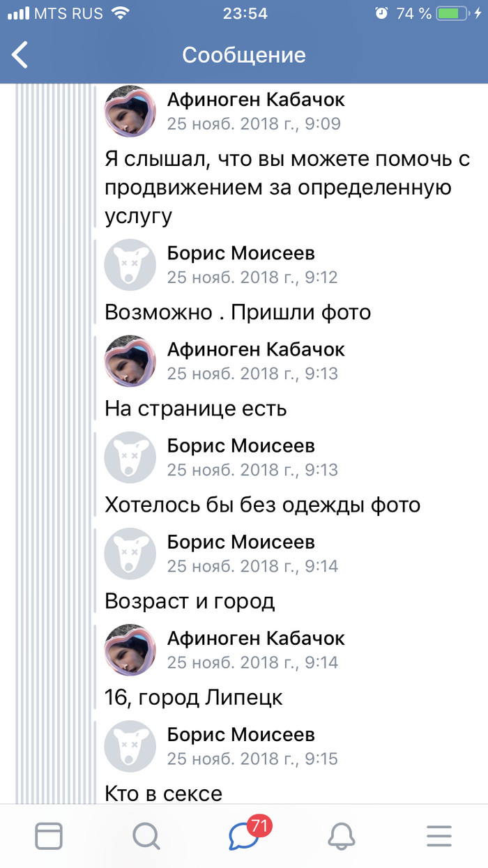Open the notifications bell tab
Image resolution: width=488 pixels, height=868 pixels.
click(342, 835)
